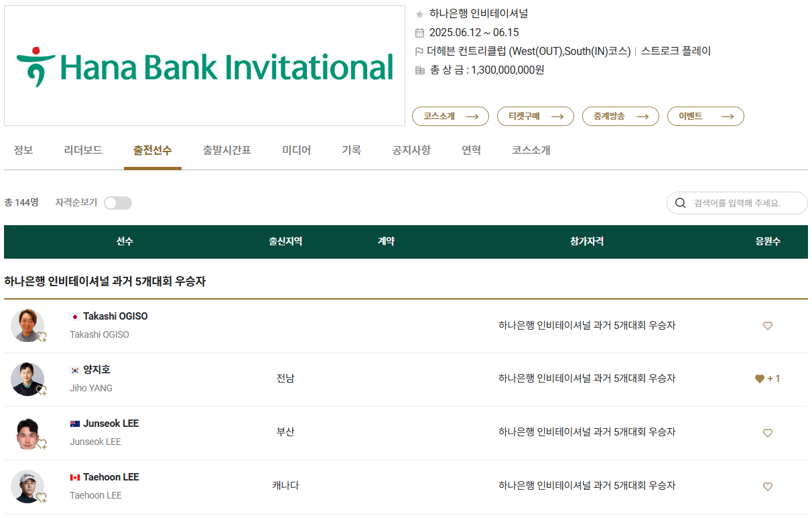
Task: Click the 스트로크 플레이 text
Action: [x=676, y=51]
